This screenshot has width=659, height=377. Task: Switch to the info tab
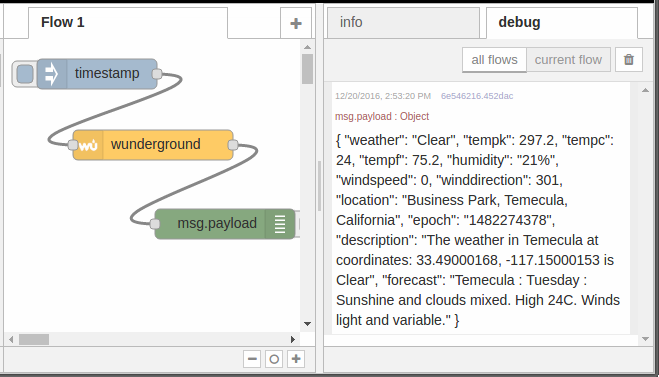tap(403, 23)
